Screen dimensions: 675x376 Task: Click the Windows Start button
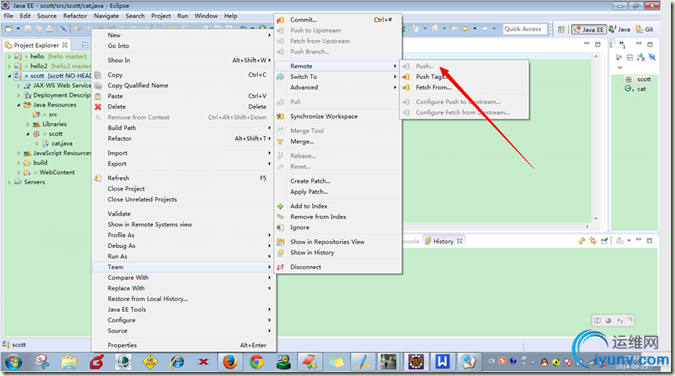pos(13,362)
